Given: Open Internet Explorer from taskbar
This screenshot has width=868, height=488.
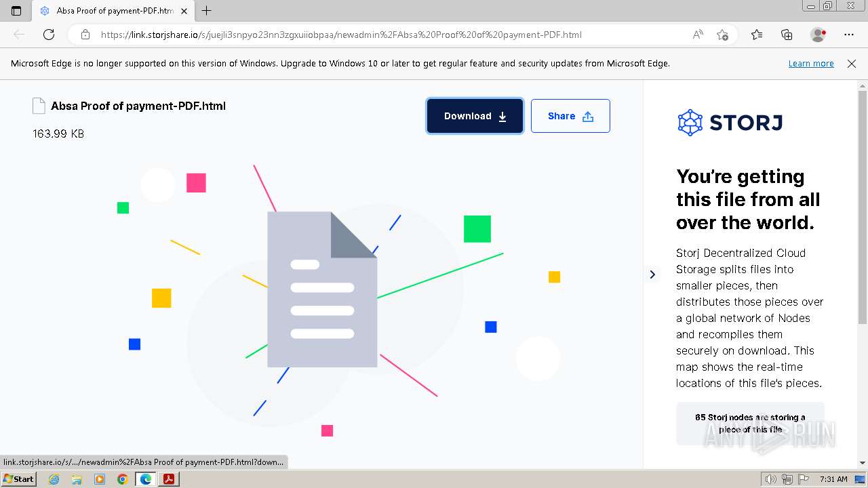Looking at the screenshot, I should 54,479.
